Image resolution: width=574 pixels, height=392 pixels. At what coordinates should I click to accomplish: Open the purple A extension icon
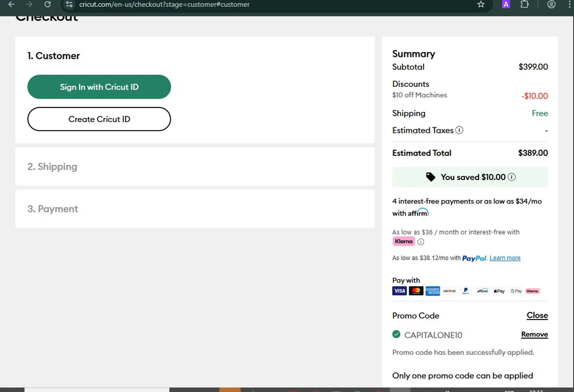(x=506, y=4)
